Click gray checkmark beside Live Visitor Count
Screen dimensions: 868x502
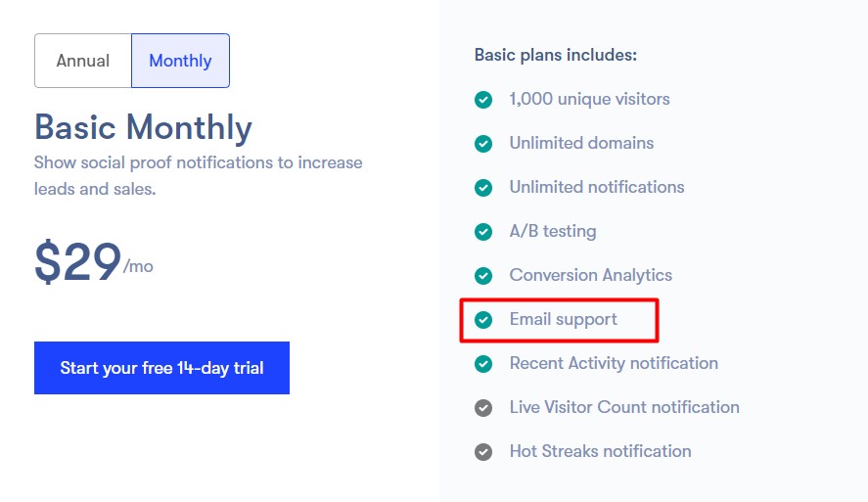coord(483,408)
